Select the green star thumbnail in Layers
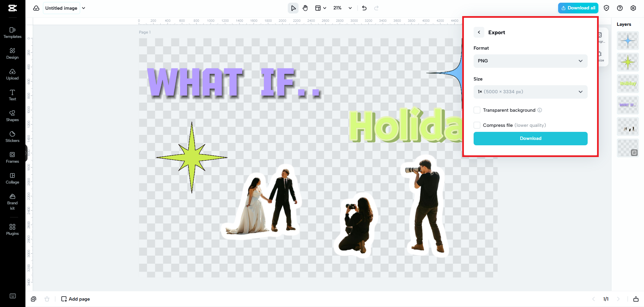The width and height of the screenshot is (644, 307). pos(628,62)
